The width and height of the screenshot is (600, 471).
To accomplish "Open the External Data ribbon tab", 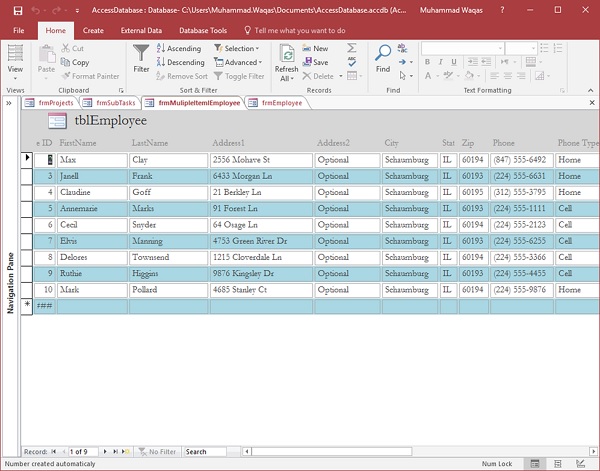I will pos(141,30).
